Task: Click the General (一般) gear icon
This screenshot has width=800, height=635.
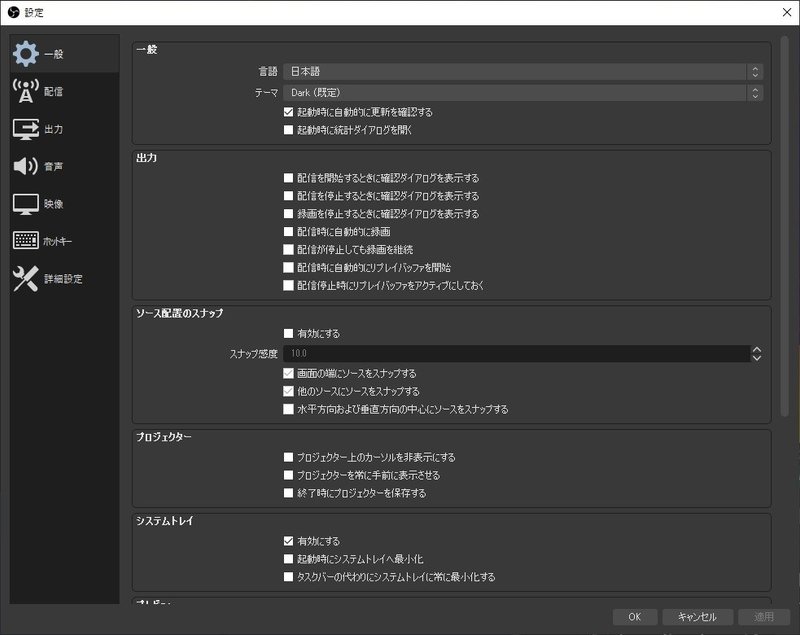Action: click(26, 54)
